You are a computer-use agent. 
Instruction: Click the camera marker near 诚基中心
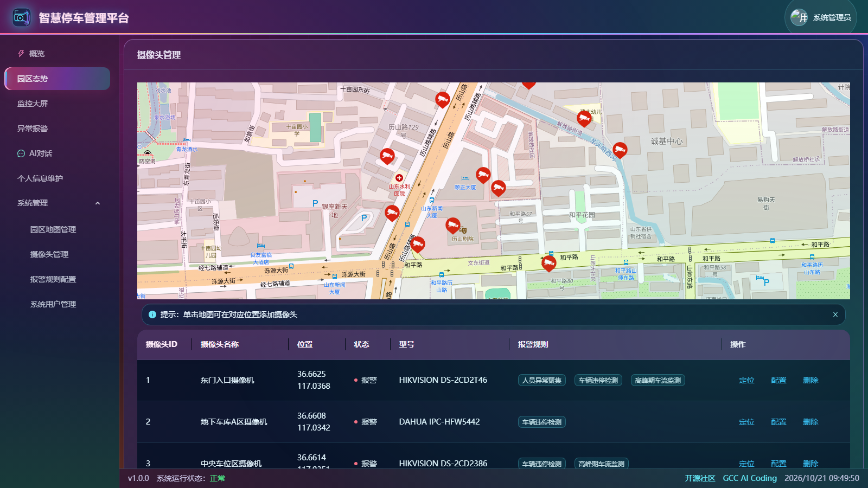620,150
